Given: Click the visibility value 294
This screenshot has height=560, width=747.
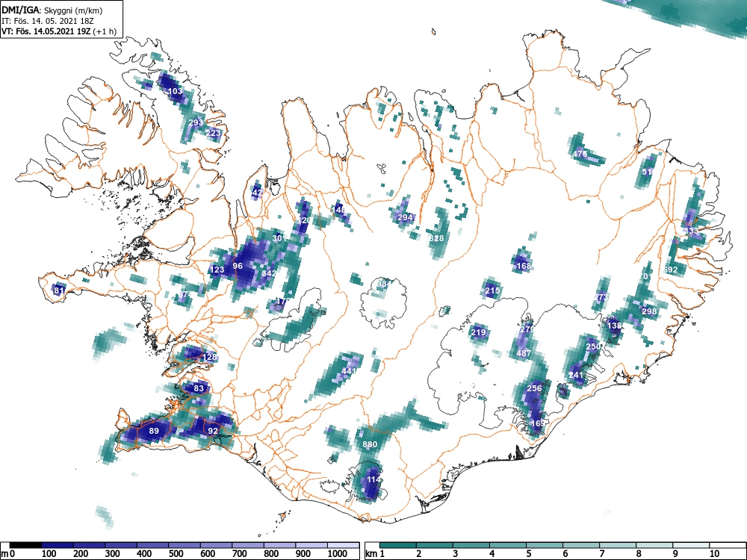Looking at the screenshot, I should tap(405, 217).
